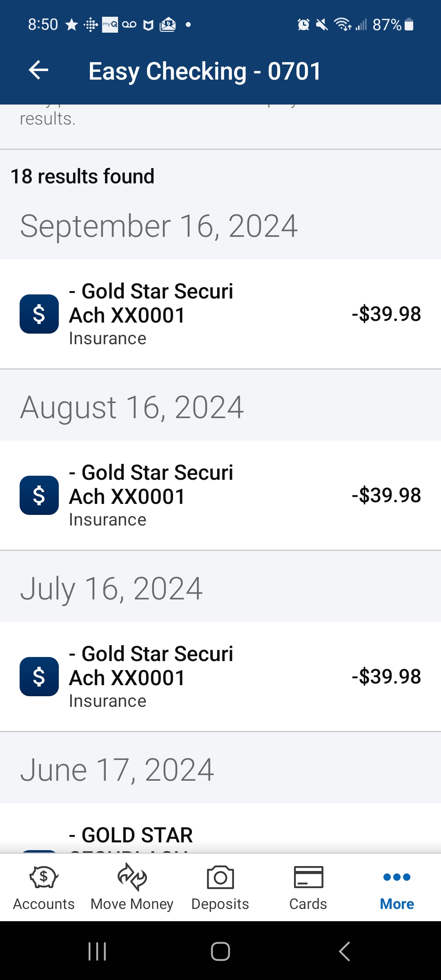Open August 16 Gold Star Securi transaction
Screen dimensions: 441x980
click(220, 495)
